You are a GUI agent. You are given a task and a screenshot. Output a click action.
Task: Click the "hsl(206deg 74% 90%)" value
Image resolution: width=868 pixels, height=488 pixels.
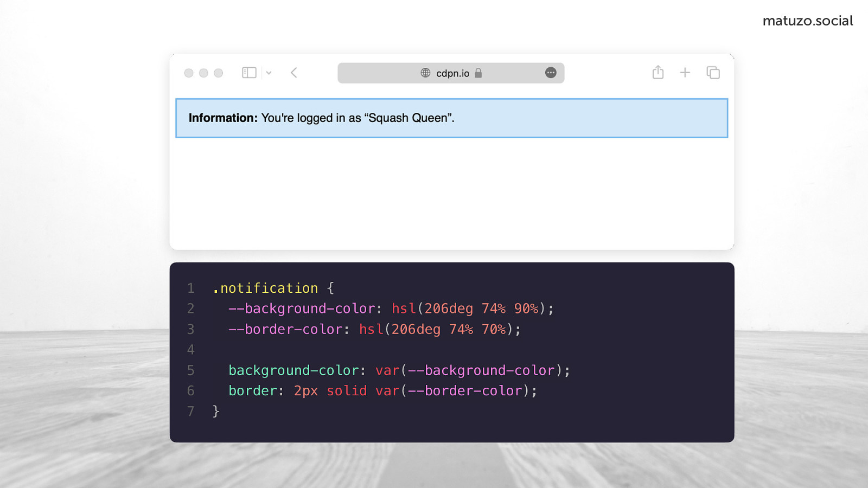tap(469, 309)
